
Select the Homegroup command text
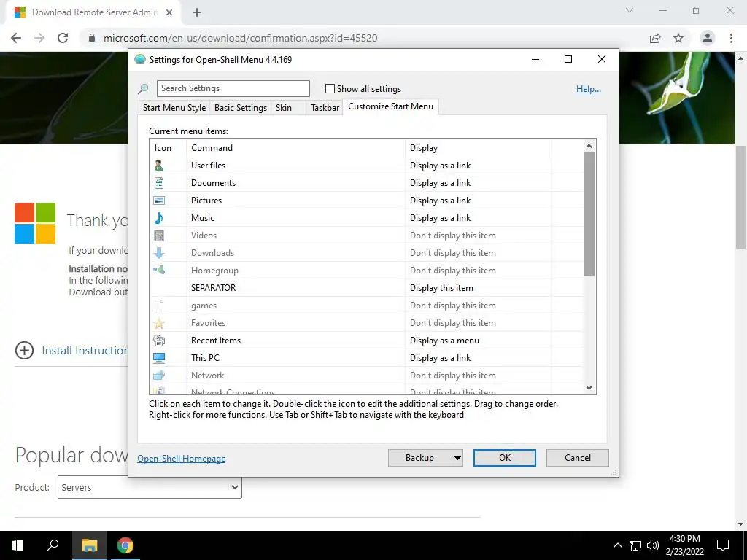coord(214,271)
